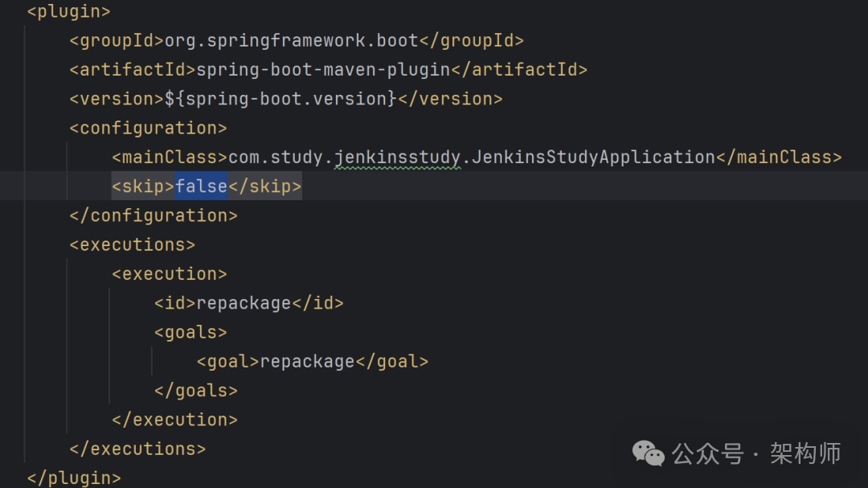Click the opening <executions> tag
The height and width of the screenshot is (488, 868).
click(x=133, y=244)
